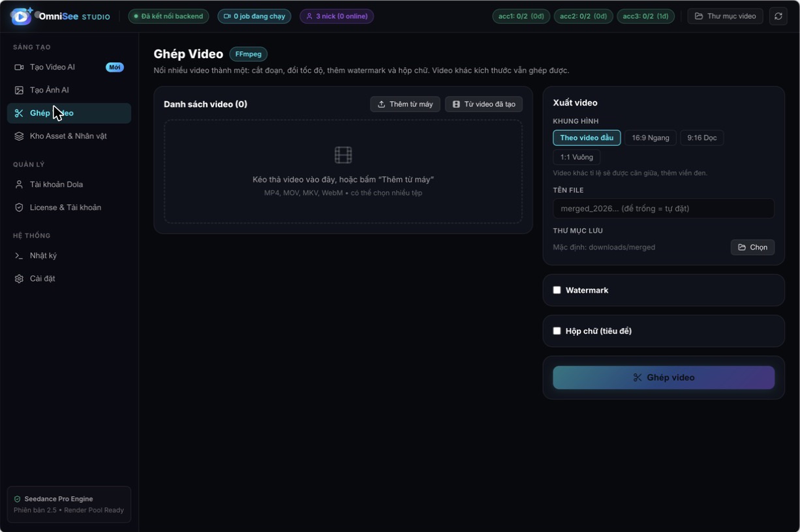The height and width of the screenshot is (532, 800).
Task: Click the FFmpeg badge beside title
Action: pyautogui.click(x=249, y=54)
